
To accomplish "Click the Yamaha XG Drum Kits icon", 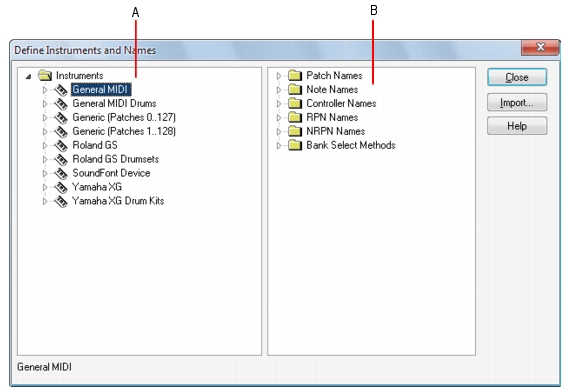I will click(61, 201).
